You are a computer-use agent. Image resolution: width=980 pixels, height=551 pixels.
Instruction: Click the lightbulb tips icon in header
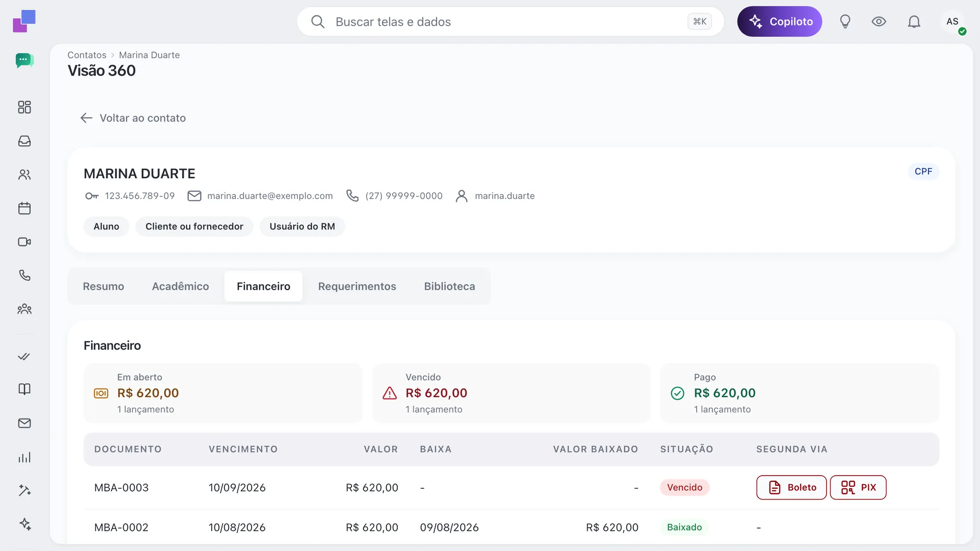pos(845,22)
